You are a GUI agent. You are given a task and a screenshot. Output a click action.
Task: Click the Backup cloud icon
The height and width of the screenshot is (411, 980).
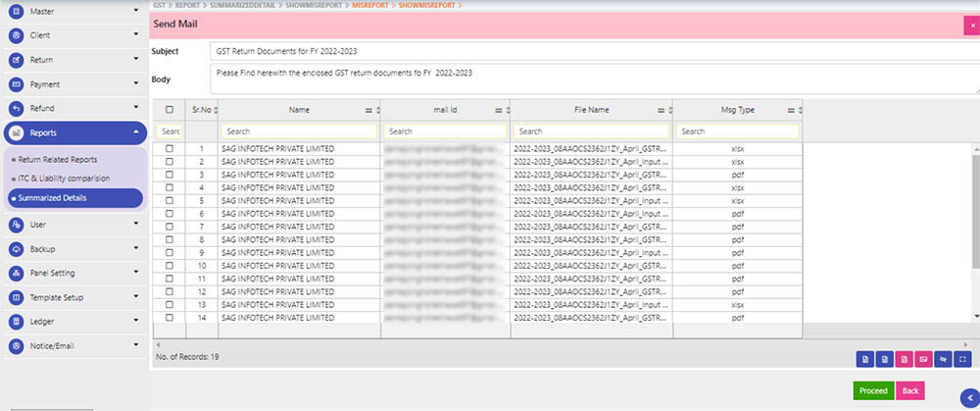[16, 249]
